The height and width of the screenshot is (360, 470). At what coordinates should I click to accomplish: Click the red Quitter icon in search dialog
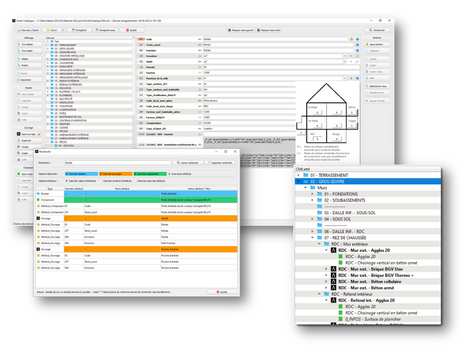218,292
